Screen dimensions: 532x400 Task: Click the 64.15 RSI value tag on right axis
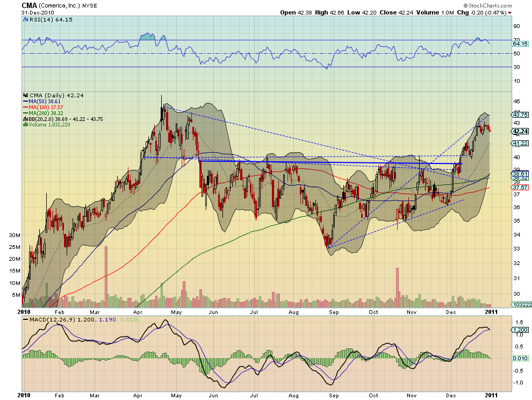point(520,44)
